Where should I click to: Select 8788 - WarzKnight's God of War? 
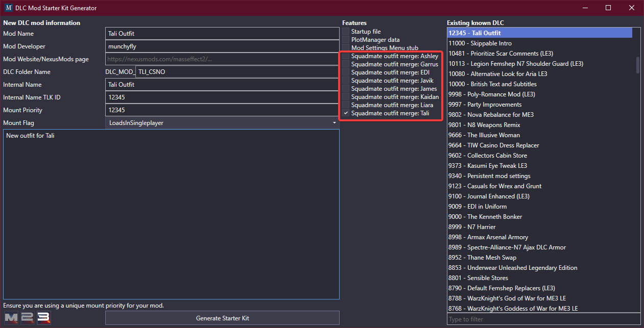[x=539, y=298]
